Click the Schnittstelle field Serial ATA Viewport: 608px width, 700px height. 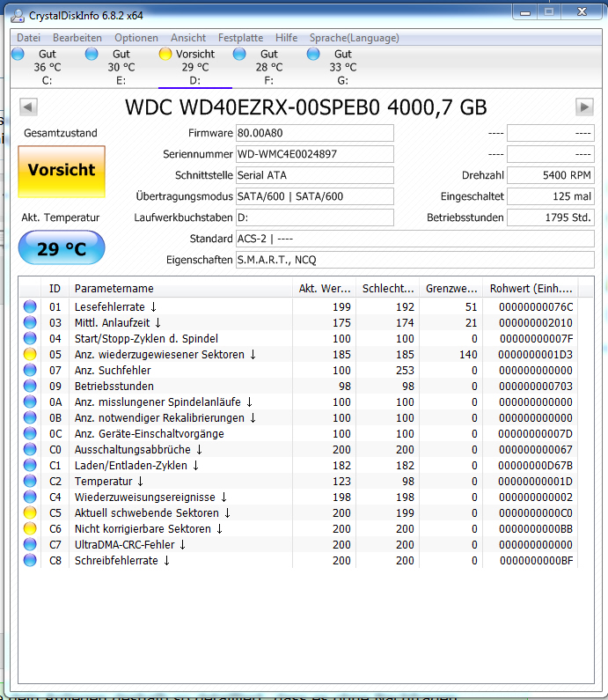(x=314, y=175)
